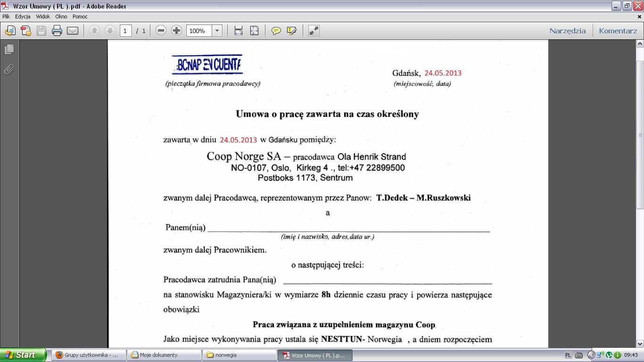Click the fit one full page icon
Image resolution: width=644 pixels, height=362 pixels.
click(254, 31)
